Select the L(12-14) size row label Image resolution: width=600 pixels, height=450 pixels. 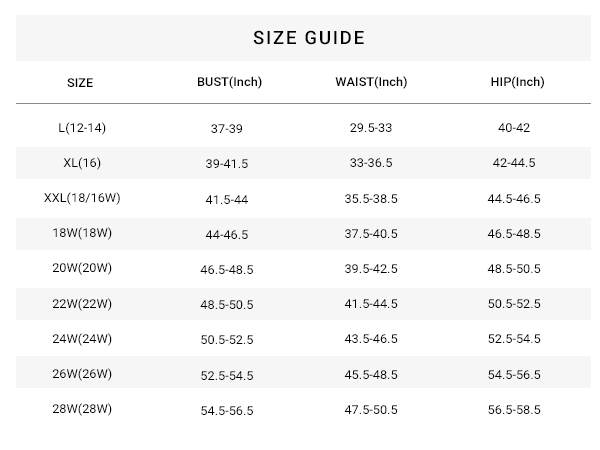pos(82,127)
